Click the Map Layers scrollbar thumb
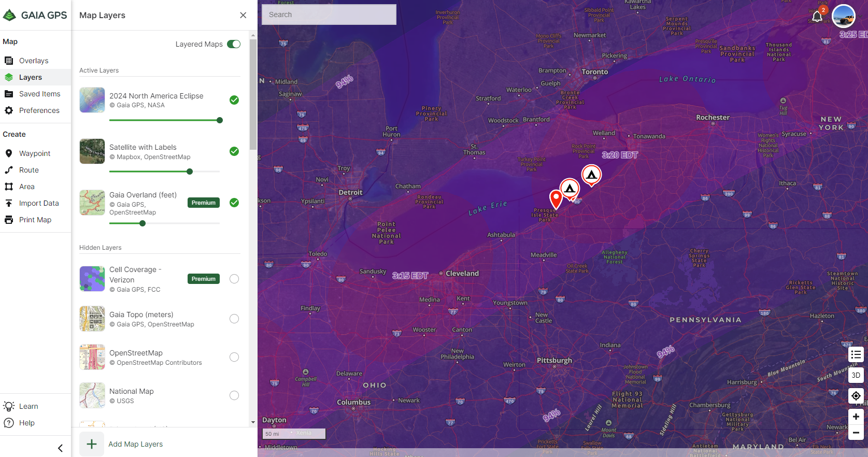 253,94
